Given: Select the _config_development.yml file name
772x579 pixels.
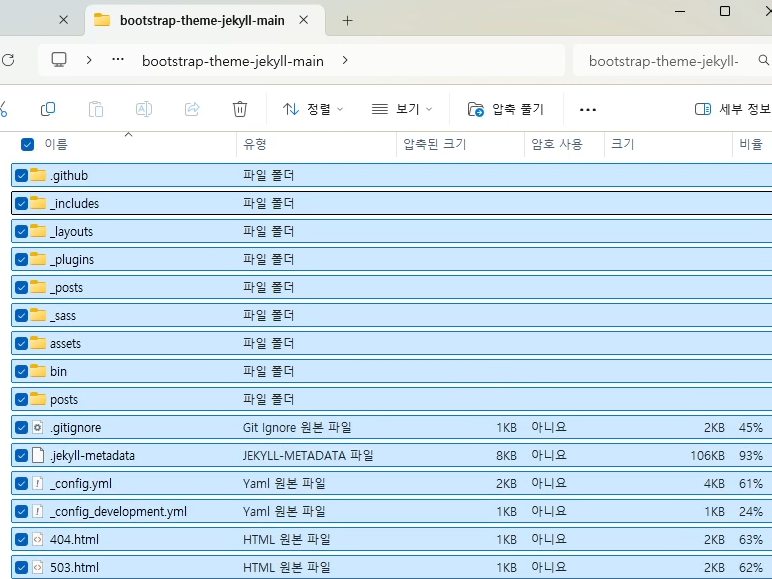Looking at the screenshot, I should coord(118,512).
